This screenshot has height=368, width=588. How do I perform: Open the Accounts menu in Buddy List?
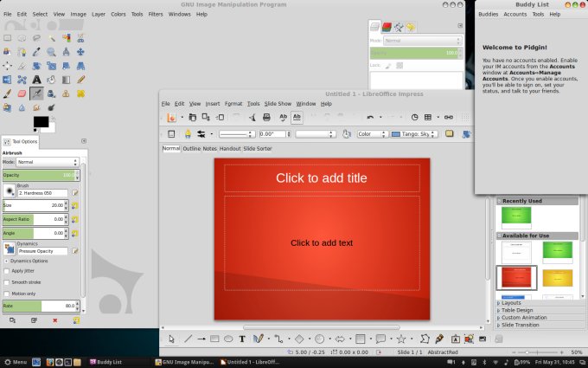[514, 15]
